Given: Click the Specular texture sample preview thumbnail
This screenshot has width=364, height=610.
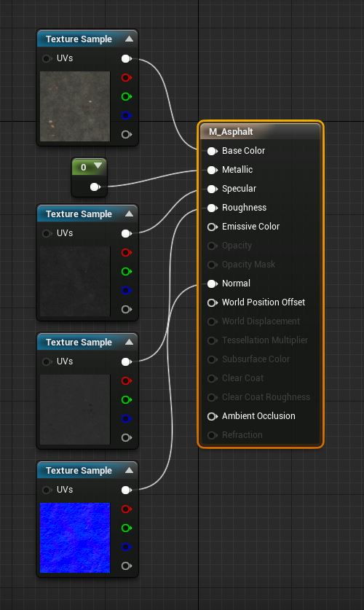Looking at the screenshot, I should (75, 281).
